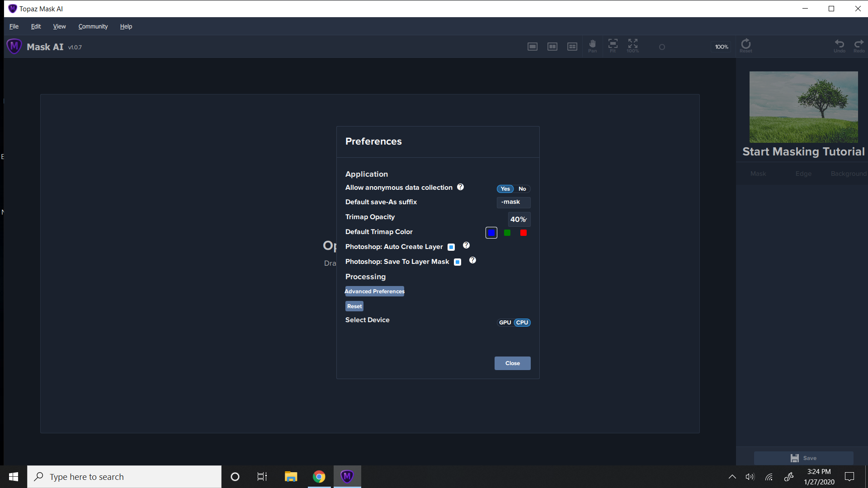Toggle Photoshop Auto Create Layer checkbox
Viewport: 868px width, 488px height.
click(x=451, y=247)
